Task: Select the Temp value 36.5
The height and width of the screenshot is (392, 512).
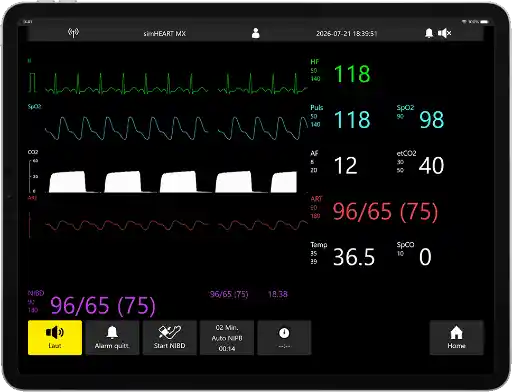Action: coord(354,257)
